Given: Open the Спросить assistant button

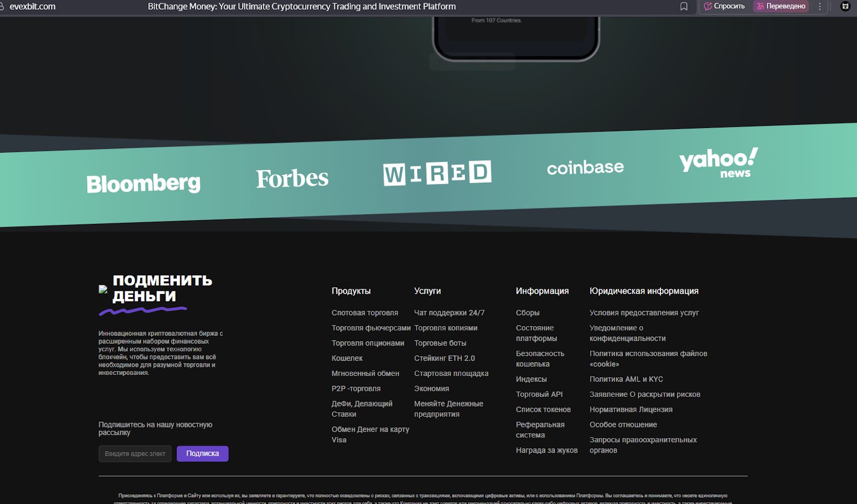Looking at the screenshot, I should click(x=724, y=6).
